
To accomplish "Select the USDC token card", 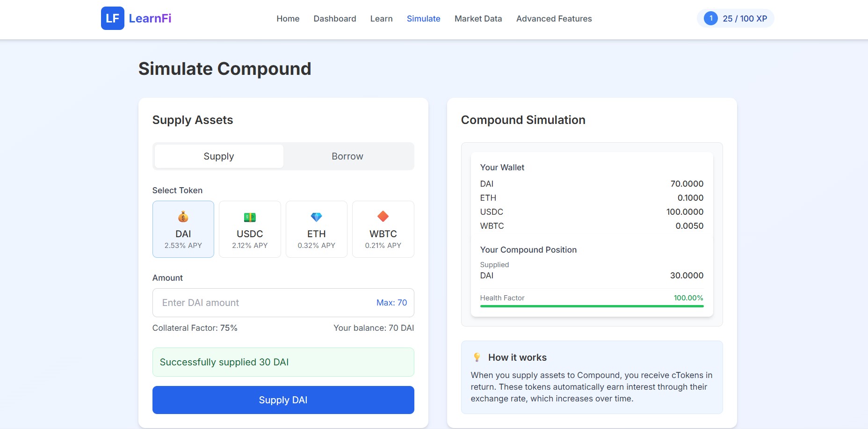I will point(250,229).
